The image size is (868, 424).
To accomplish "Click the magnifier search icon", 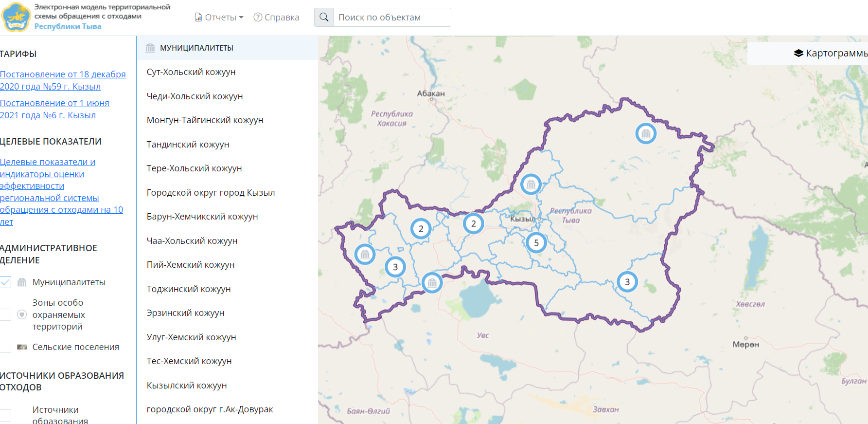I will 324,18.
